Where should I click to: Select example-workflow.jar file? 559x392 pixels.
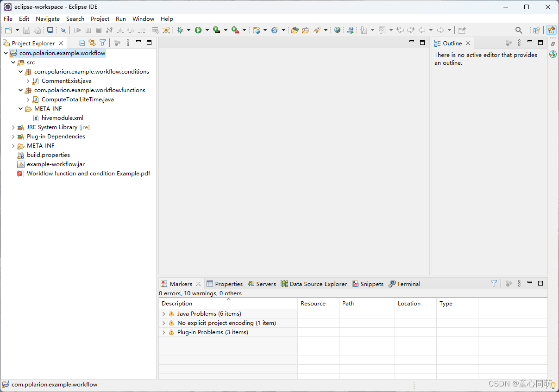pos(50,164)
